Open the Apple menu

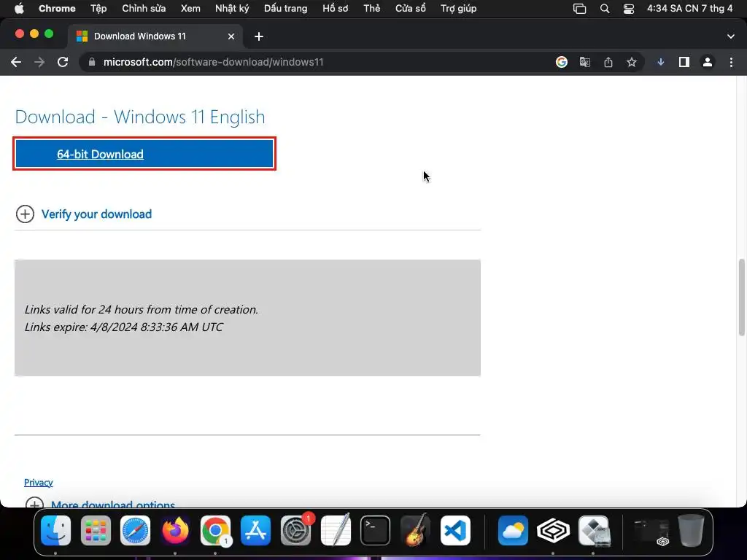[x=19, y=8]
